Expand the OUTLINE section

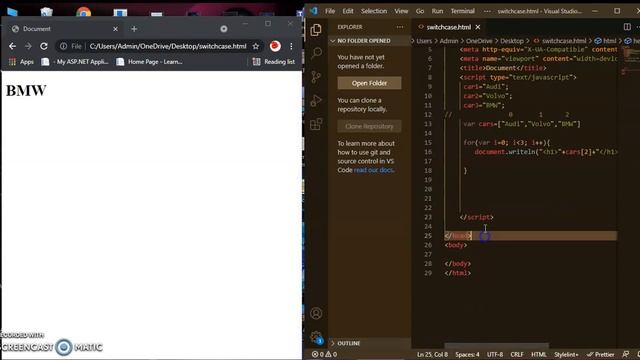tap(370, 343)
